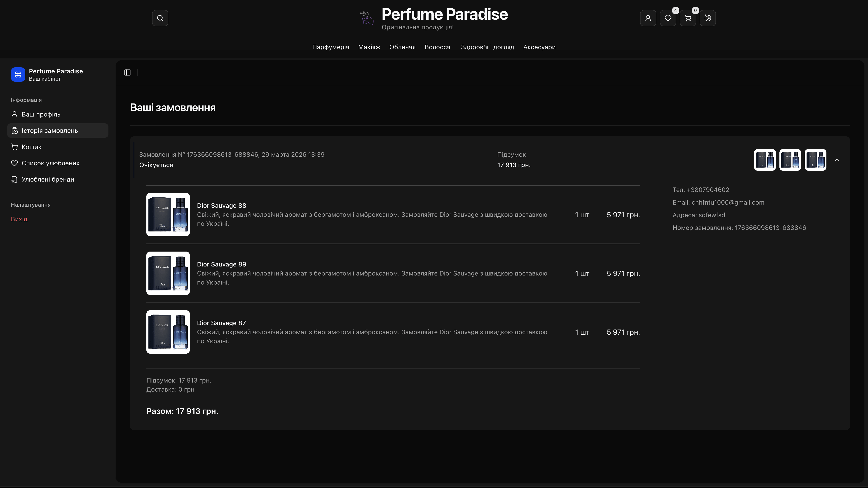Open the 'Аксесуари' navigation category
This screenshot has width=868, height=488.
tap(539, 47)
